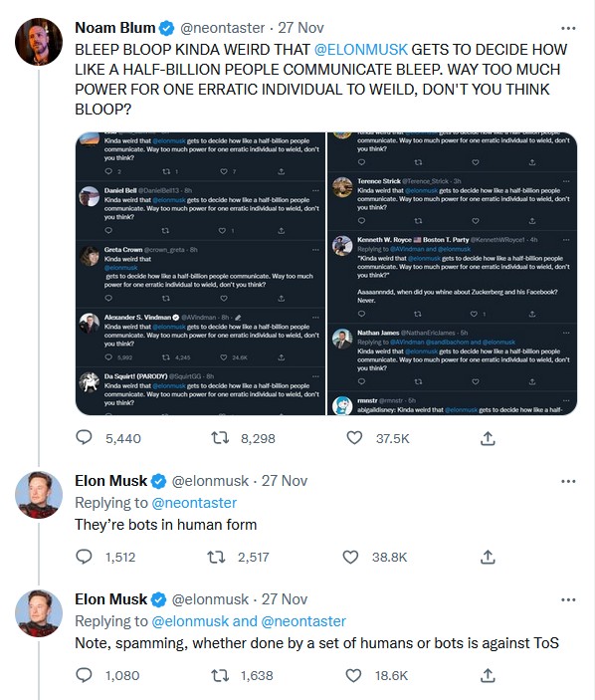This screenshot has width=595, height=700.
Task: Open more options on second Elon Musk reply
Action: [568, 599]
